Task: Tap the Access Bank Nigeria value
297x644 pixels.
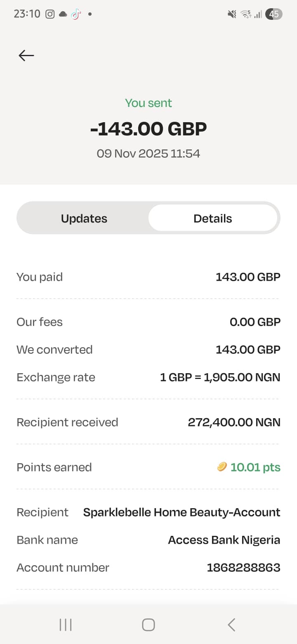Action: 224,540
